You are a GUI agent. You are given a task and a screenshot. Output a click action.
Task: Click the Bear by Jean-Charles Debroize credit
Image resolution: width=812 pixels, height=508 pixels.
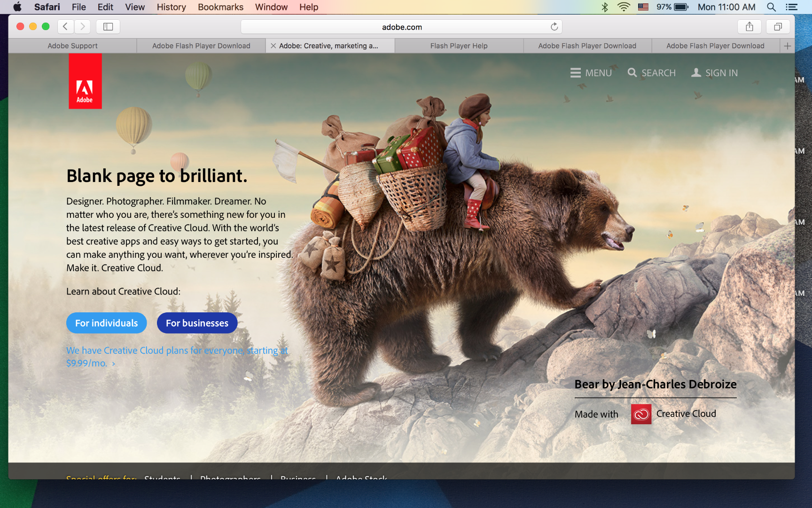(x=656, y=384)
